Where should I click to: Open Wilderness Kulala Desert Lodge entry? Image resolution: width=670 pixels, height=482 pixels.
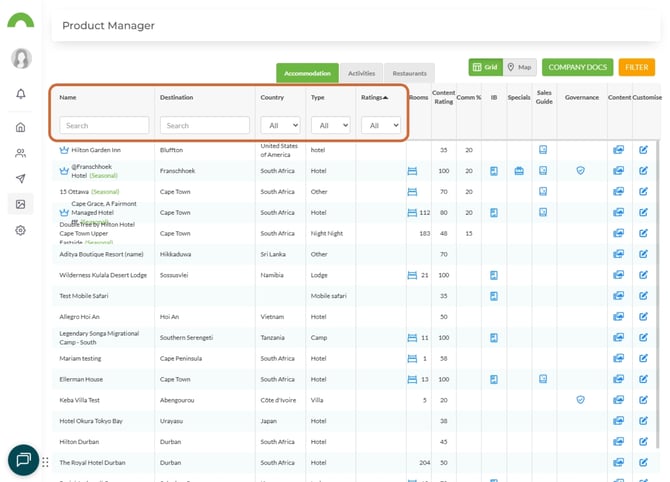click(103, 275)
